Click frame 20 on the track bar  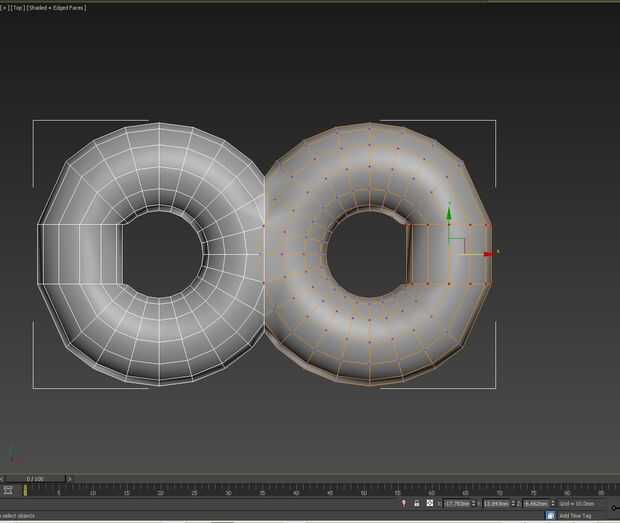(160, 493)
